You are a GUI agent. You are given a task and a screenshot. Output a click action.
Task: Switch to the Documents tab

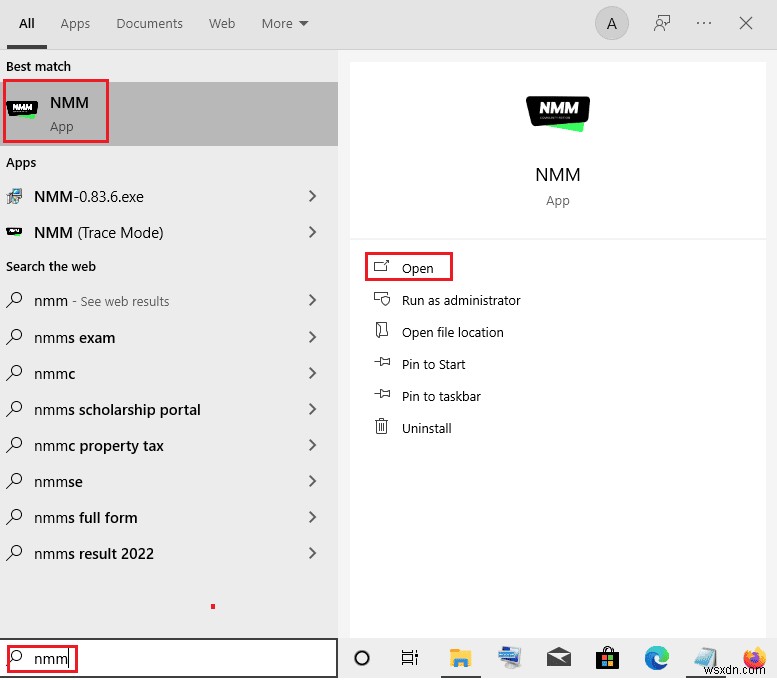click(x=150, y=23)
